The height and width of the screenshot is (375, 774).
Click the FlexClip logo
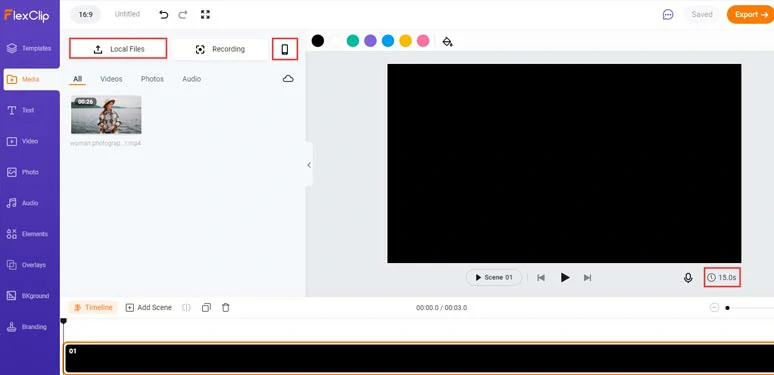[27, 15]
